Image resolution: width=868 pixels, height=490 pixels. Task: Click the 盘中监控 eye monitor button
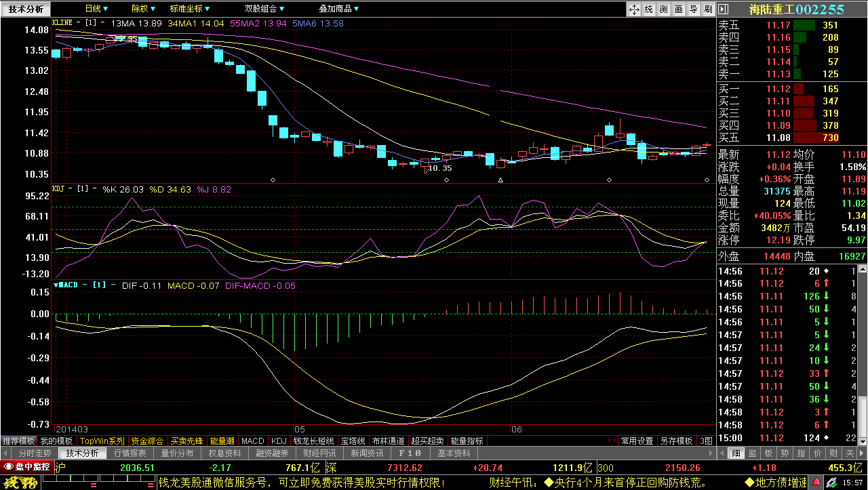(27, 466)
